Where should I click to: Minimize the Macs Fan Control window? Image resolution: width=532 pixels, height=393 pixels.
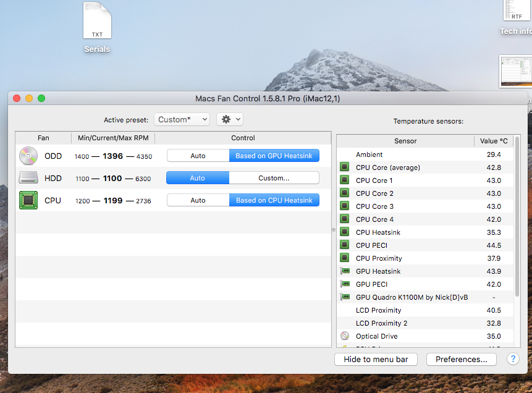[29, 98]
